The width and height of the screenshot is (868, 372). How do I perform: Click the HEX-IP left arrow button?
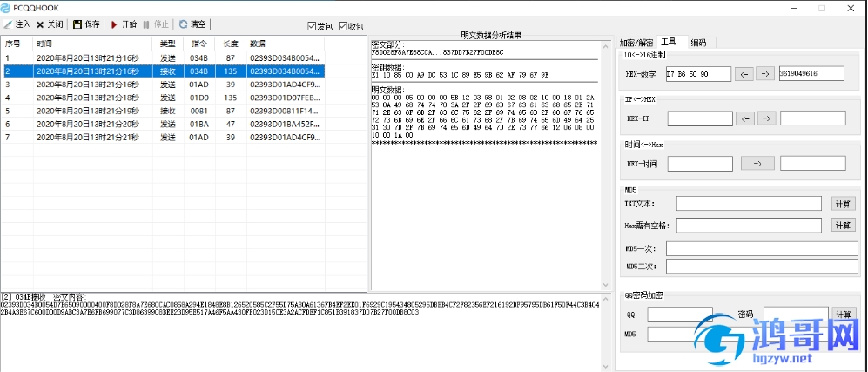[746, 118]
